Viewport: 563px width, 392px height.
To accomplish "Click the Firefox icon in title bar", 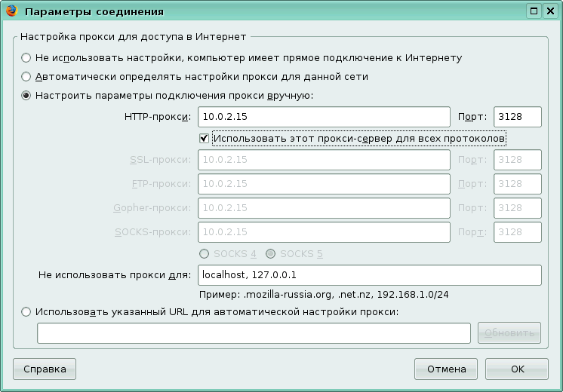I will click(x=11, y=11).
